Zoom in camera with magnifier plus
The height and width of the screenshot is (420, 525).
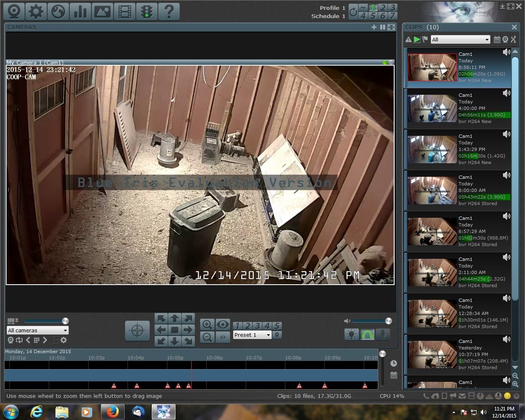click(207, 325)
